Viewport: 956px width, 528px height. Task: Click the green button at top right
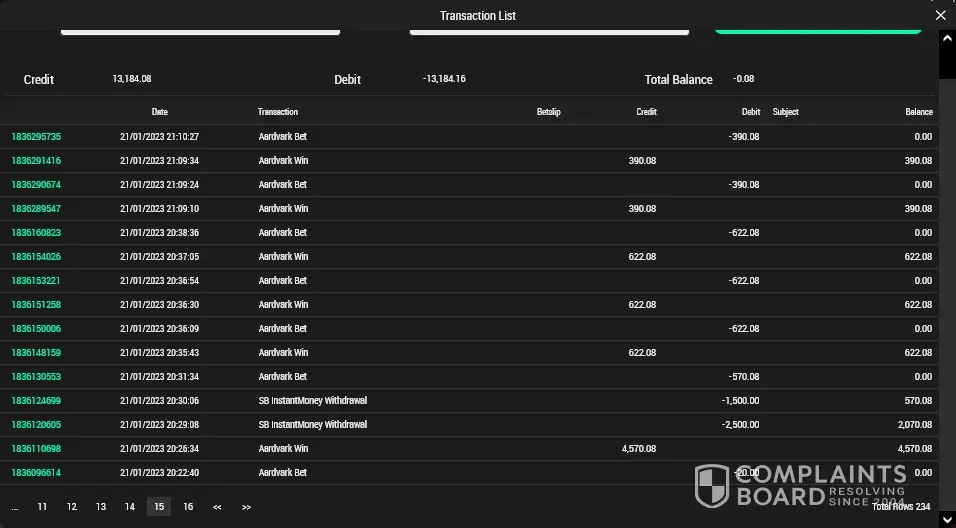pyautogui.click(x=817, y=31)
